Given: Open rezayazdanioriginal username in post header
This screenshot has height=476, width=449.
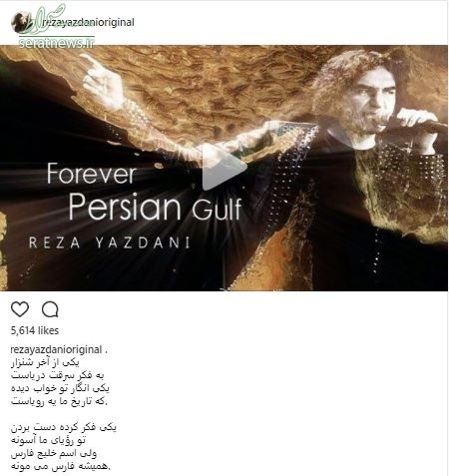Looking at the screenshot, I should point(89,22).
